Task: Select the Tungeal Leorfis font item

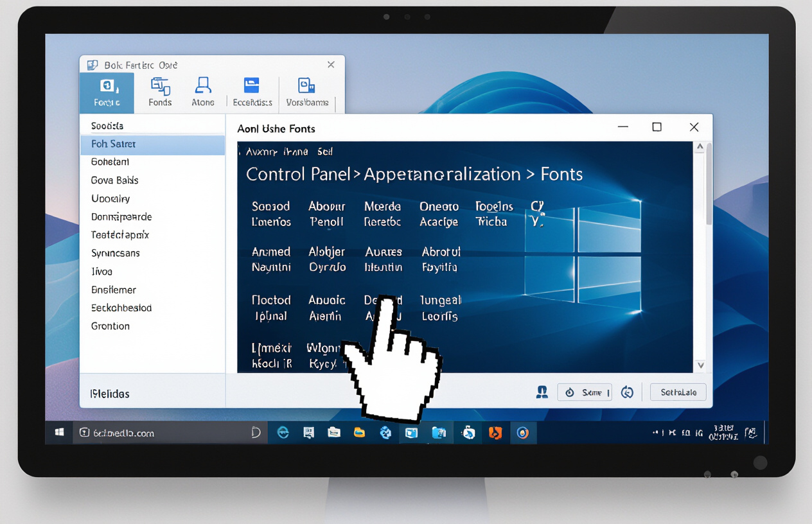Action: point(441,308)
